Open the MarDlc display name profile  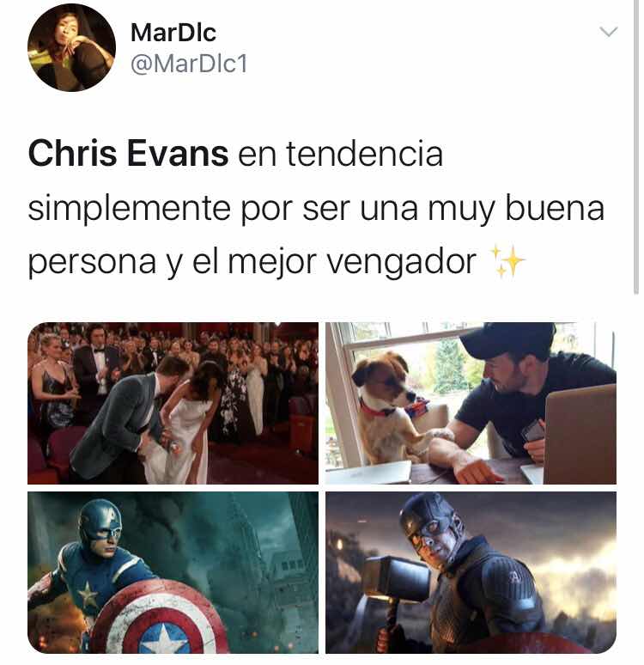(173, 33)
